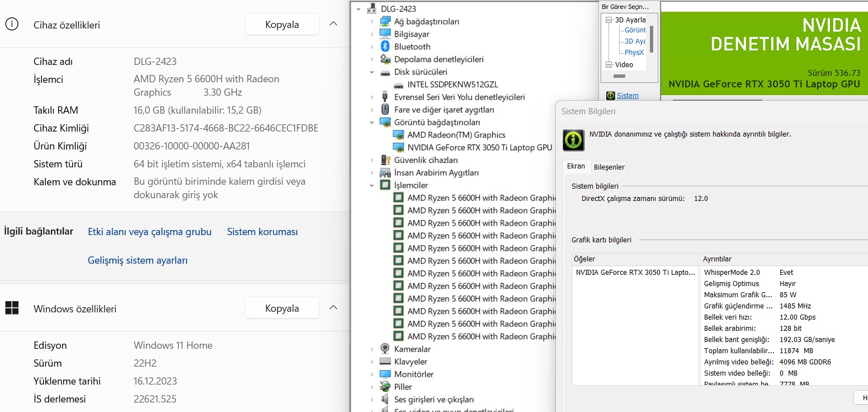
Task: Click the Disk sürücüleri drive icon
Action: pos(385,72)
